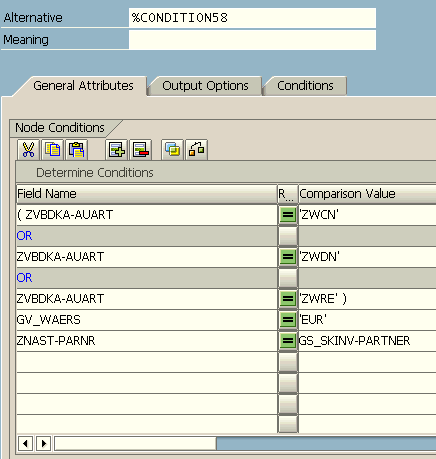Click the overlapping squares toolbar icon
436x459 pixels.
pos(172,149)
